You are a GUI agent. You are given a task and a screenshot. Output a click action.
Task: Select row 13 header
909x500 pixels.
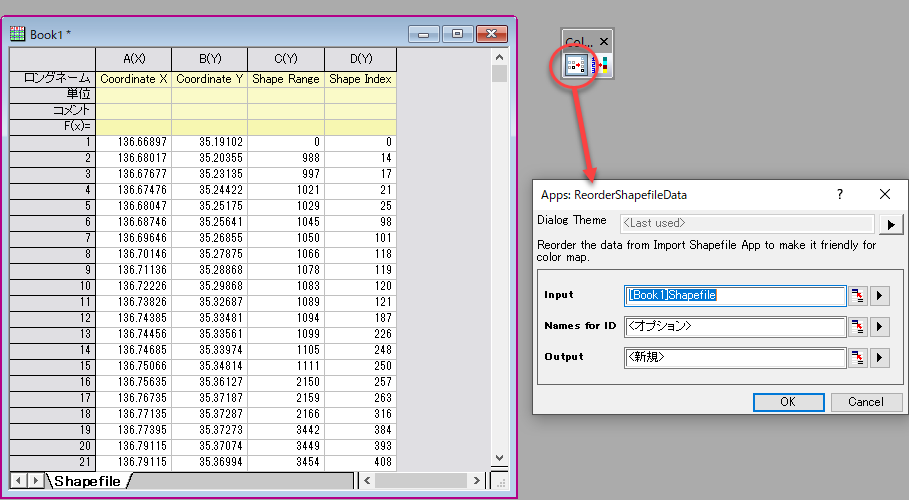pos(53,334)
